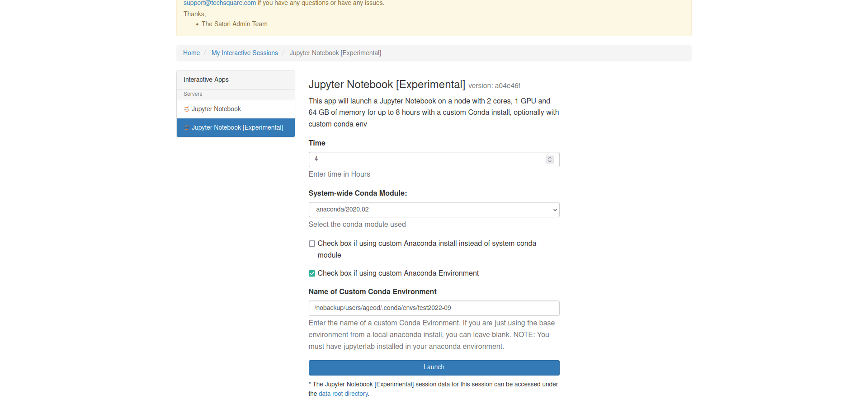Click the Servers section label
This screenshot has width=868, height=404.
point(193,94)
